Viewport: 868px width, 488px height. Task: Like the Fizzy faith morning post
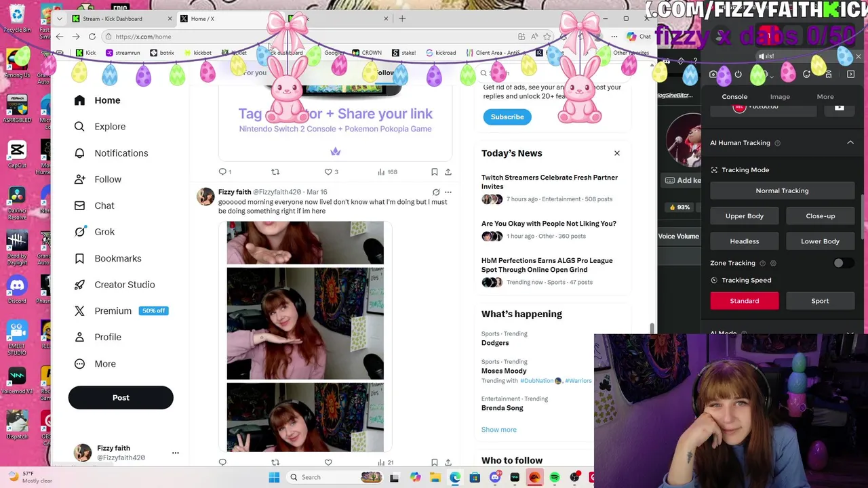click(x=328, y=462)
